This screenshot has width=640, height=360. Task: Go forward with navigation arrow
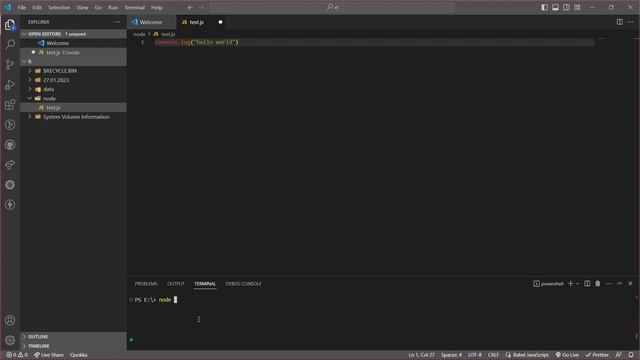point(202,7)
